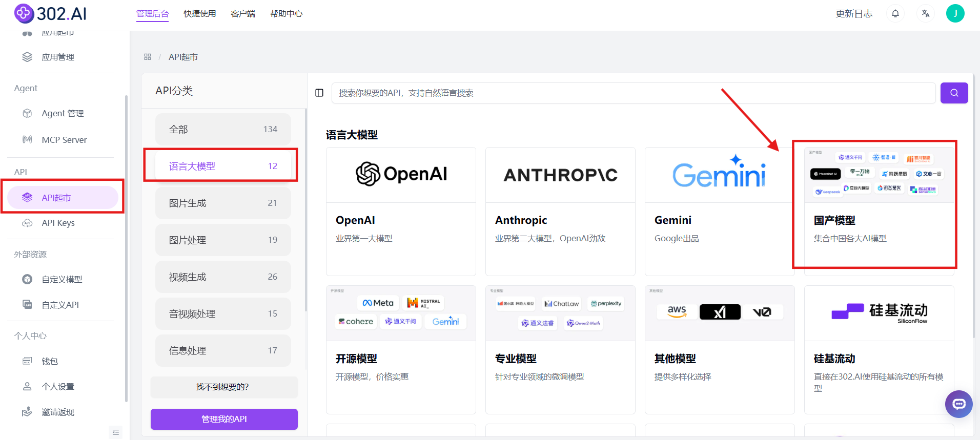Open the 硅基流动 card title

834,359
